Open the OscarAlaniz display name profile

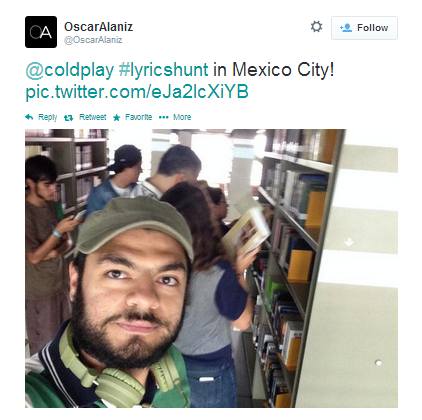coord(98,27)
